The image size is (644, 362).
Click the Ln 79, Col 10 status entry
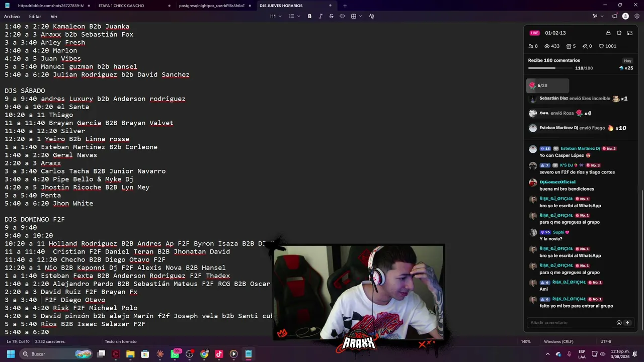coord(17,342)
